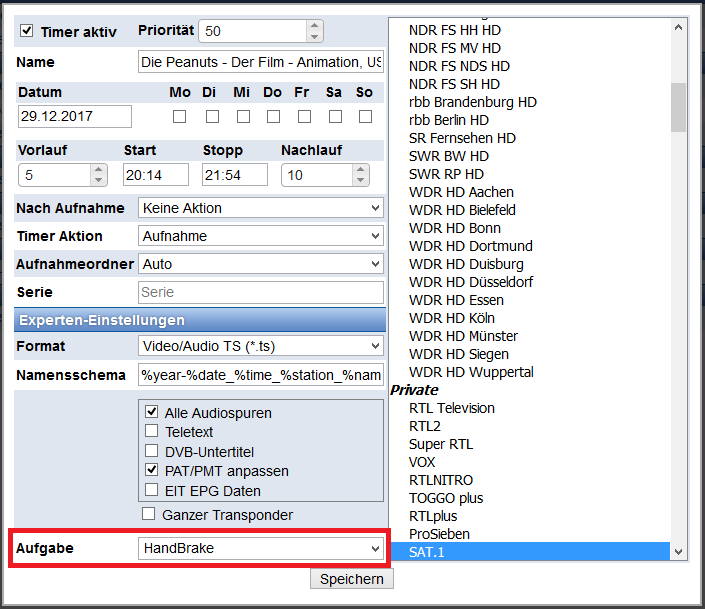Enable the Ganzer Transponder checkbox
Screen dimensions: 705x609
pyautogui.click(x=149, y=514)
